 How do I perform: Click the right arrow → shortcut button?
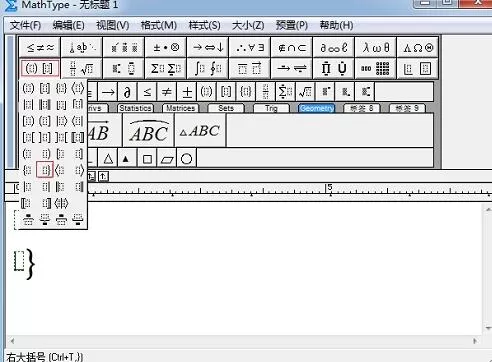coord(108,92)
